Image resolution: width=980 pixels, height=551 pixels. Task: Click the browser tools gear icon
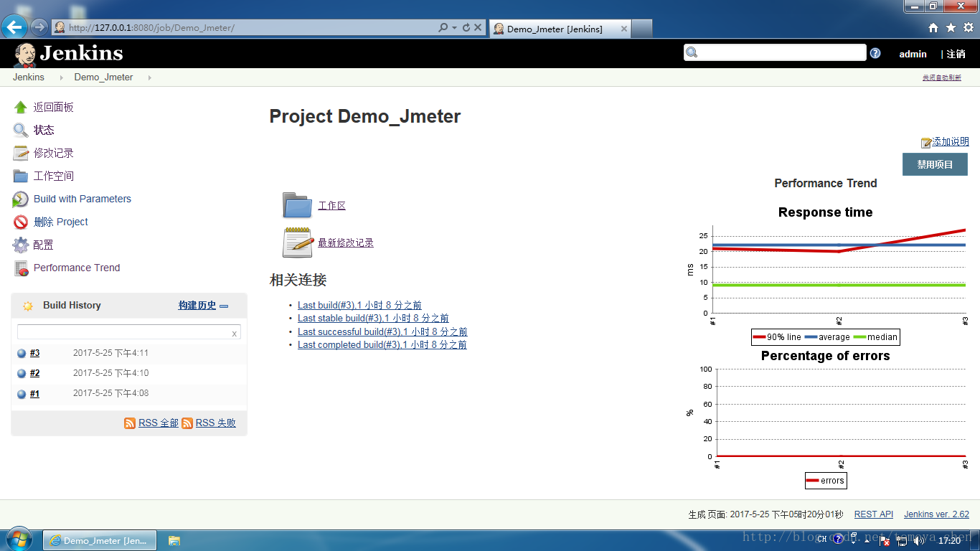click(968, 27)
